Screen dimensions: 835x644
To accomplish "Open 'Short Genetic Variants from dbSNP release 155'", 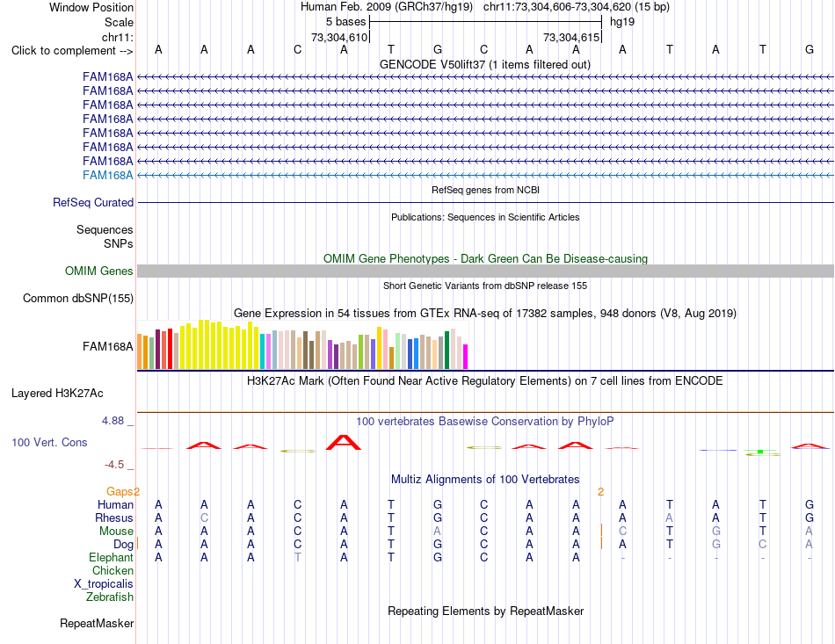I will (x=485, y=286).
